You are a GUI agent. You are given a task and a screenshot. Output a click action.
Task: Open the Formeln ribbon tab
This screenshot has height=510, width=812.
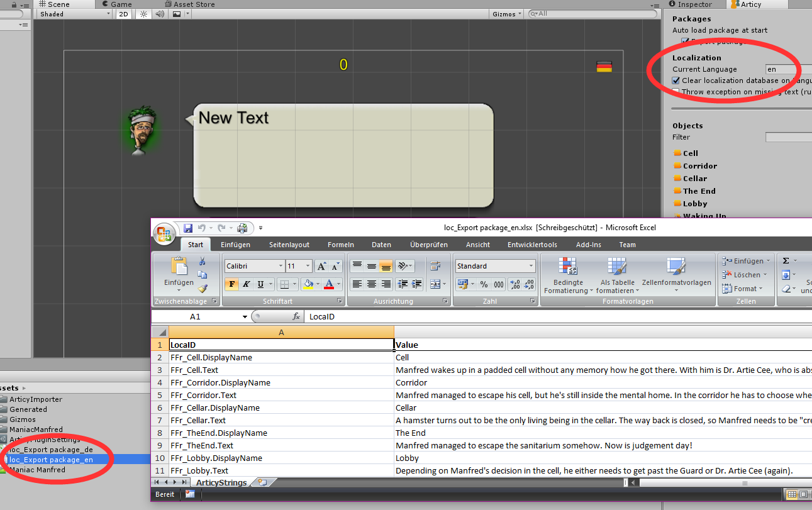[341, 245]
